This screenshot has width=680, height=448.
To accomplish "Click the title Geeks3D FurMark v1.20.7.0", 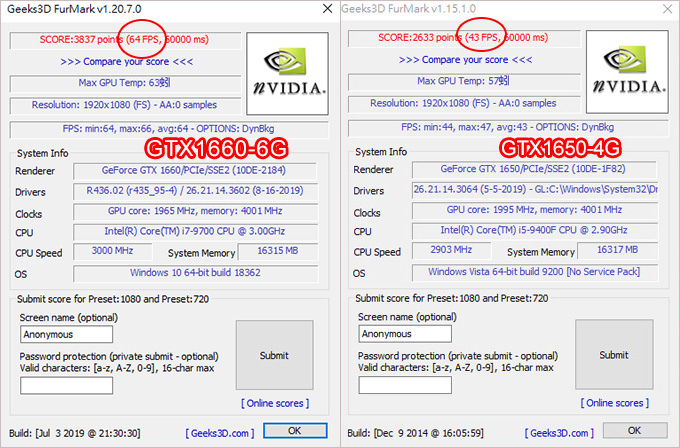I will [74, 9].
